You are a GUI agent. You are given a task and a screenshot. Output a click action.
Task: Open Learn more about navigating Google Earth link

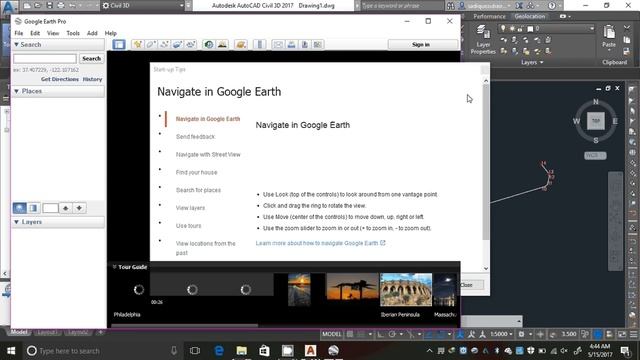[320, 243]
